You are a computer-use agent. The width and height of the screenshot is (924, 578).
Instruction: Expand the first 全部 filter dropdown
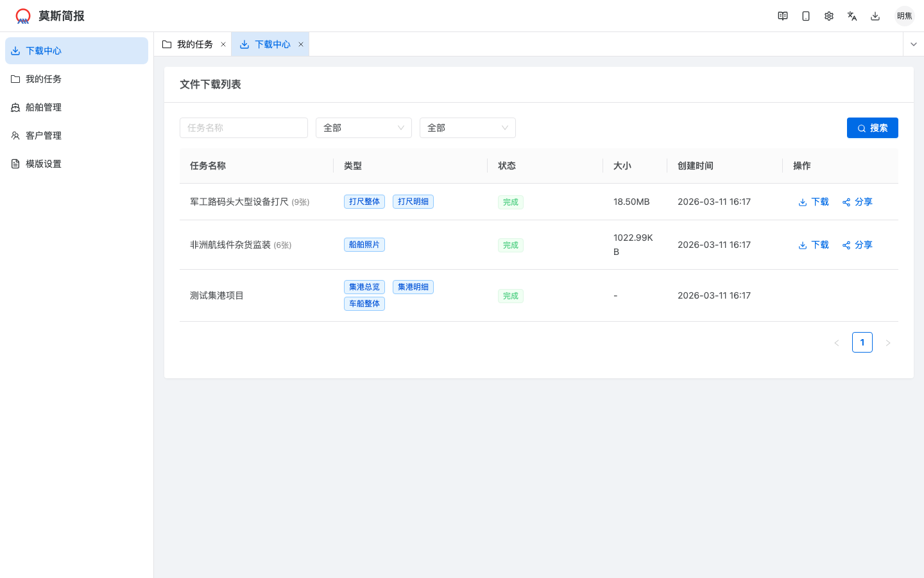[x=363, y=128]
